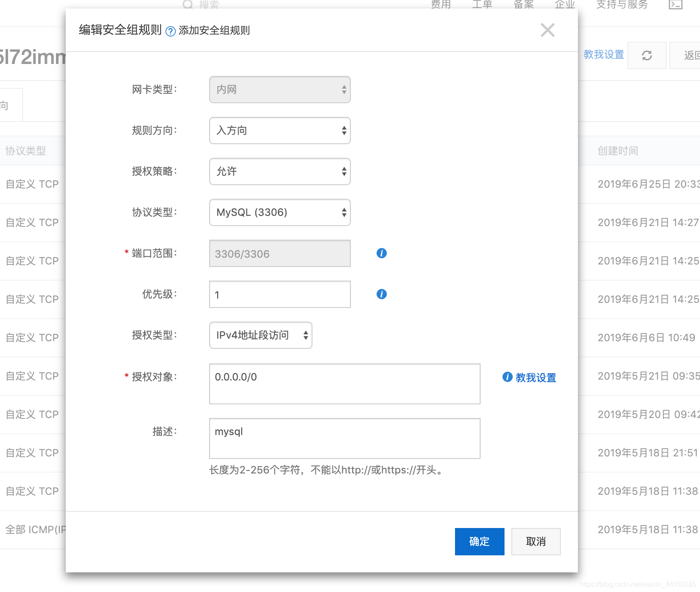700x592 pixels.
Task: Click 添加安全组规则 help link in title
Action: pos(214,31)
